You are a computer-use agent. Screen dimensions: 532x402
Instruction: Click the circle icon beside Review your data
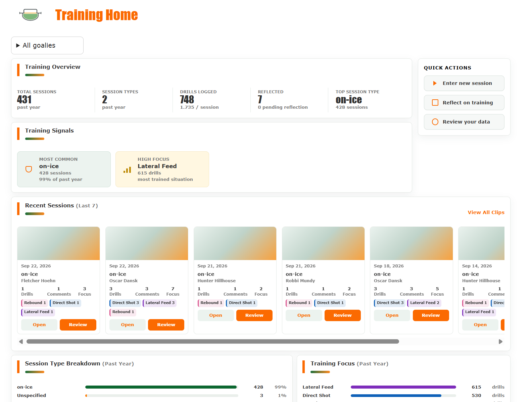pyautogui.click(x=435, y=122)
